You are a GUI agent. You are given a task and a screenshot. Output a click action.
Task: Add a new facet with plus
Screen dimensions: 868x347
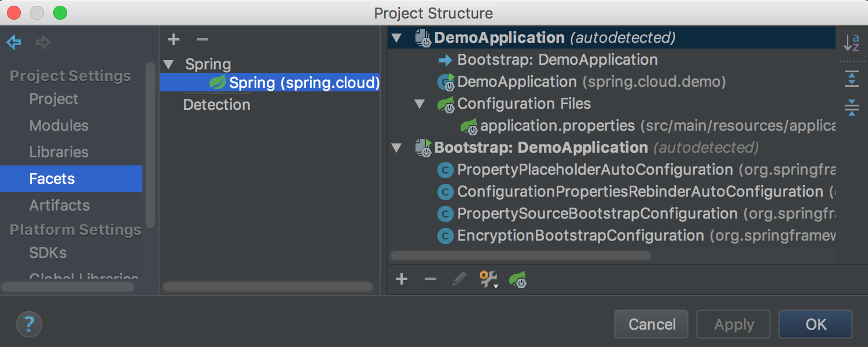[173, 39]
